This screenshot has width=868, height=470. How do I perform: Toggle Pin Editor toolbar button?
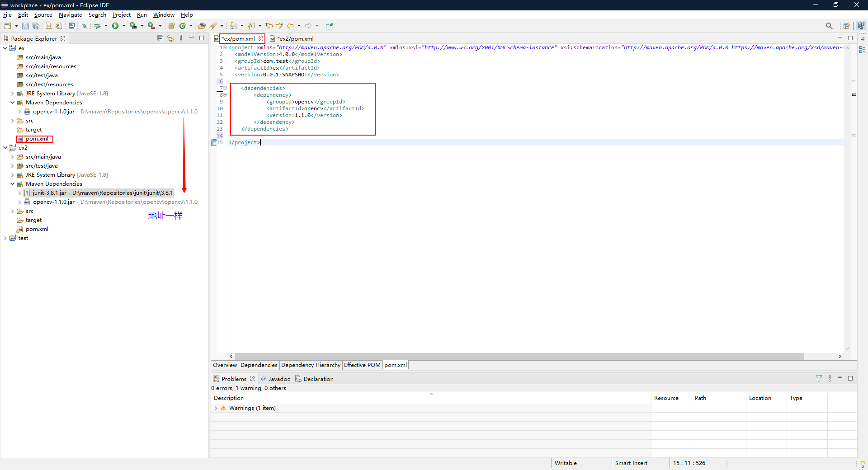coord(329,26)
